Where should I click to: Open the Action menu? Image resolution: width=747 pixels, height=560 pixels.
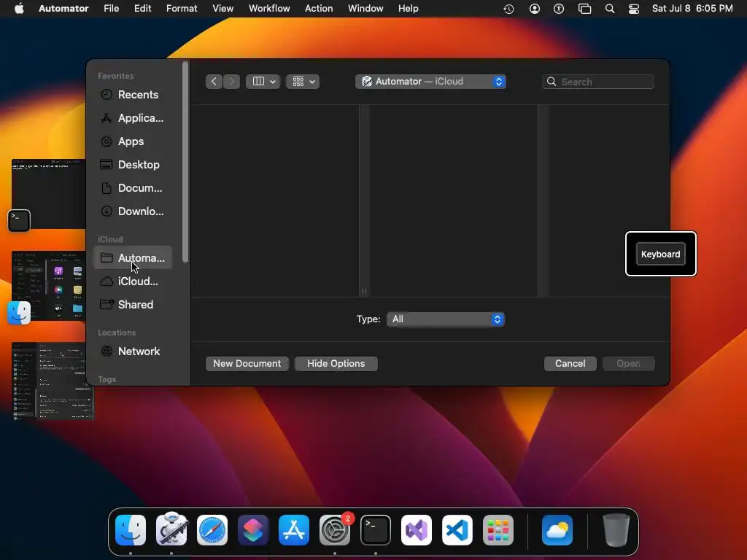click(x=319, y=9)
